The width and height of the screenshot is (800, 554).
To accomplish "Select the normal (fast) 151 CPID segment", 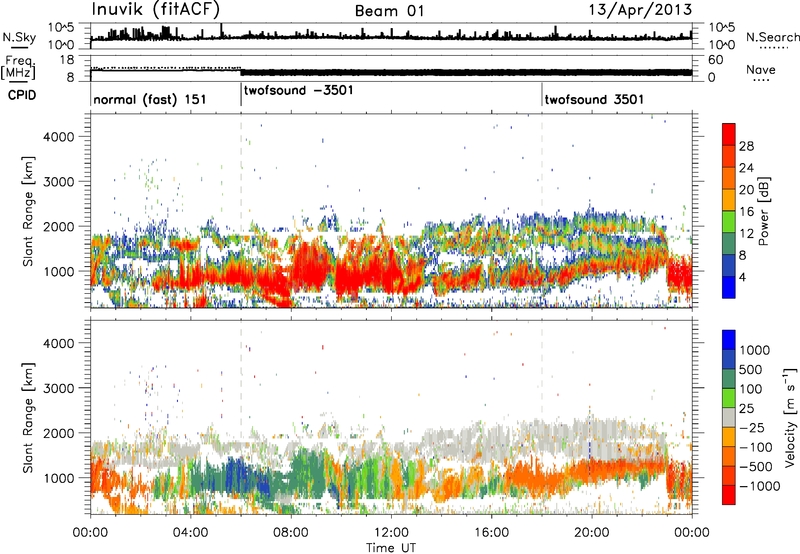I will (149, 99).
